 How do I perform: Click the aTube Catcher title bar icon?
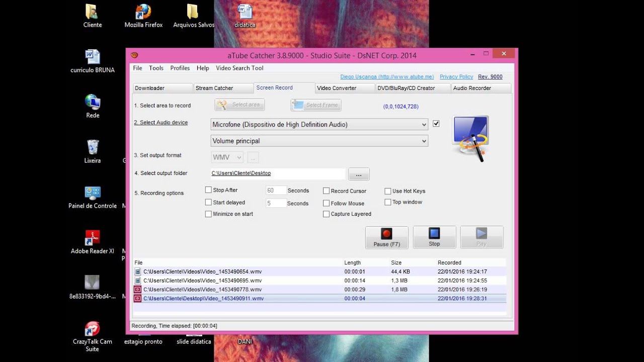[x=134, y=55]
